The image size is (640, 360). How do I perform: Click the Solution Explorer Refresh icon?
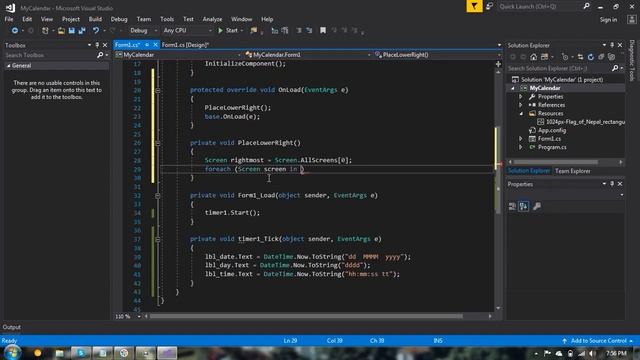(591, 57)
